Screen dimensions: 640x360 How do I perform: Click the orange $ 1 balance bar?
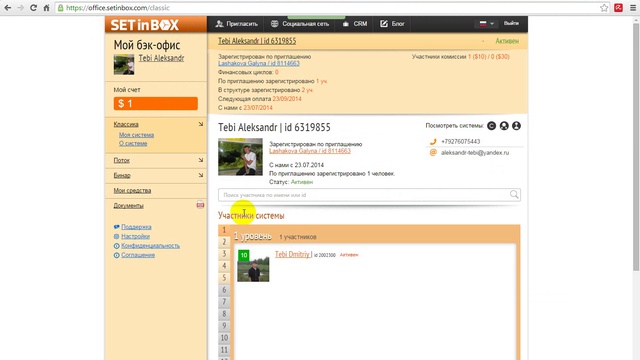(156, 103)
